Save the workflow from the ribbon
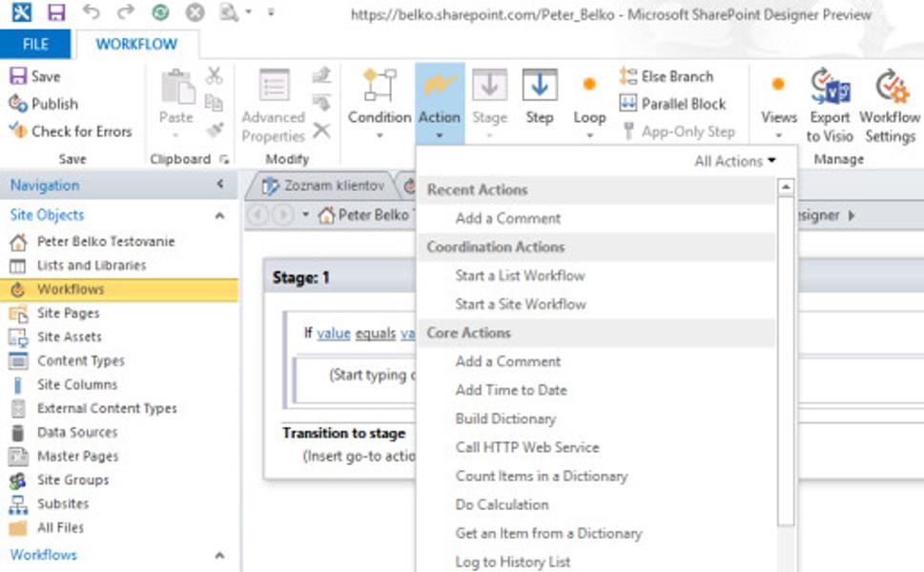The image size is (924, 572). pos(34,76)
